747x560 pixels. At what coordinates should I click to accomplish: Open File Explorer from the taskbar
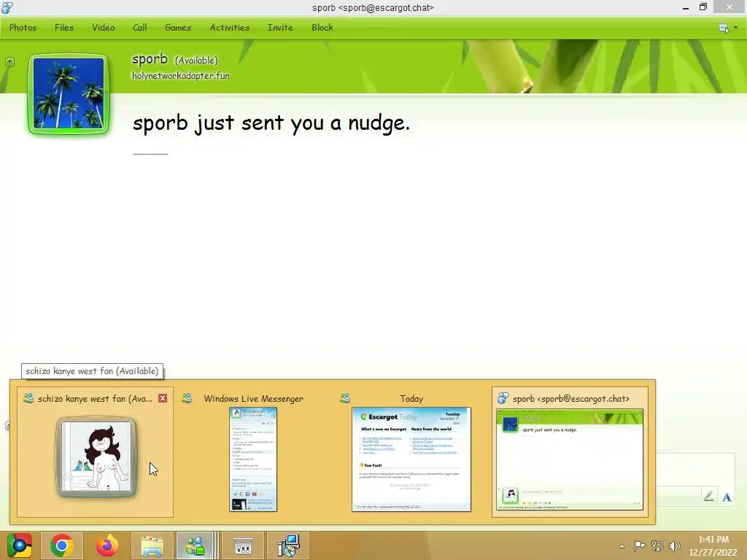coord(152,545)
